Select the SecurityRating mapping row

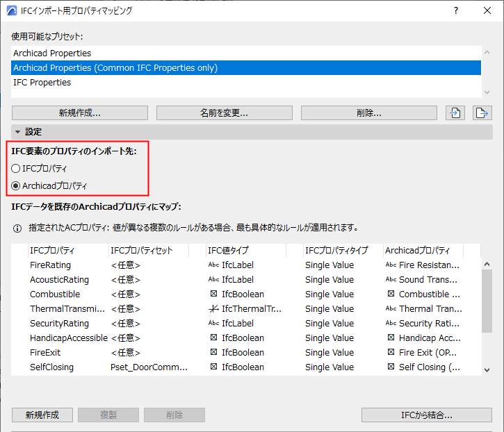246,323
